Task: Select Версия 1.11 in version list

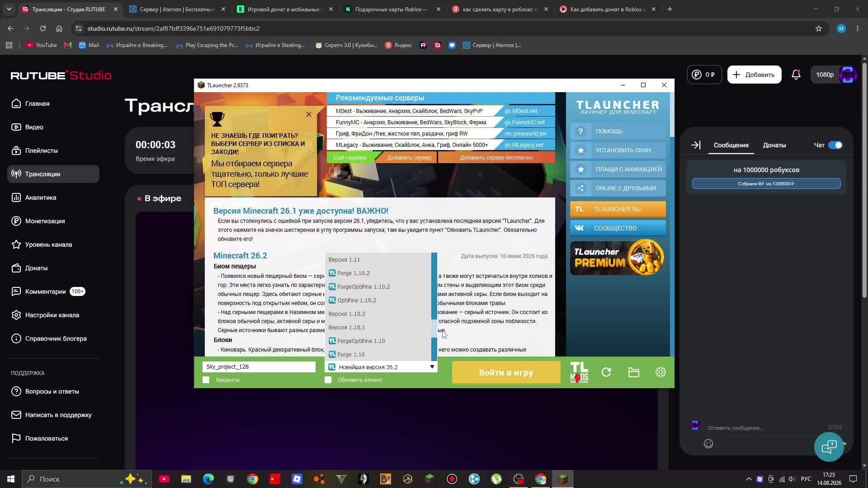Action: pos(378,260)
